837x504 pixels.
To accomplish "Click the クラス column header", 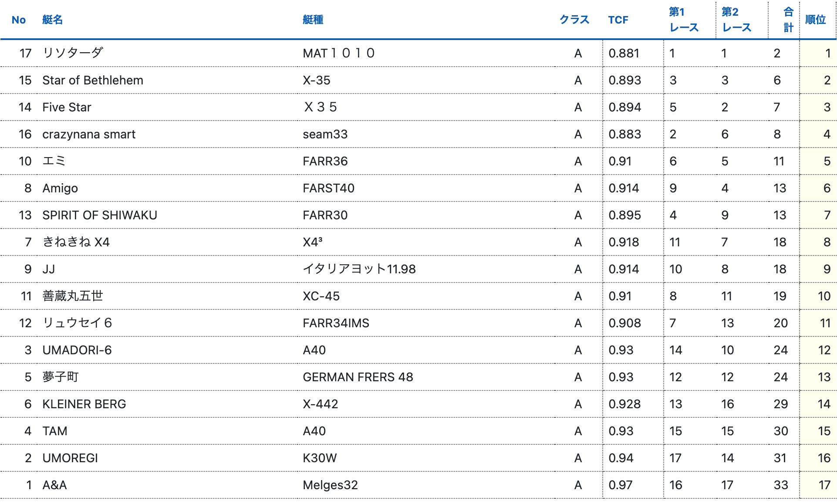I will [574, 20].
